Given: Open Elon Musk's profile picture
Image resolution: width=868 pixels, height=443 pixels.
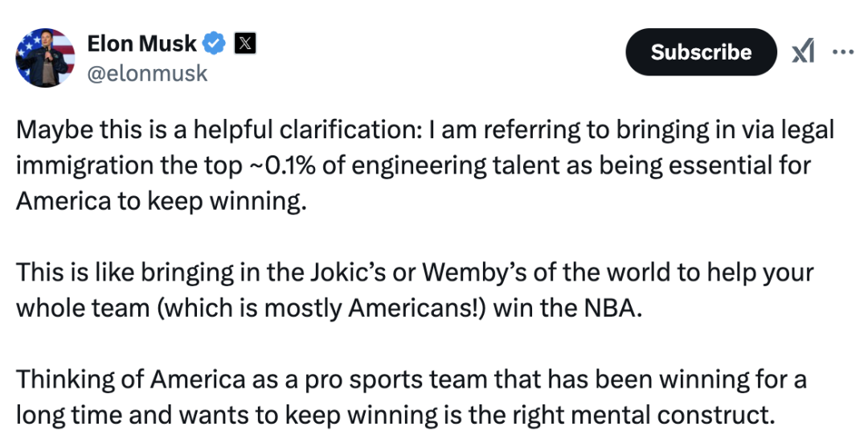Looking at the screenshot, I should (45, 58).
